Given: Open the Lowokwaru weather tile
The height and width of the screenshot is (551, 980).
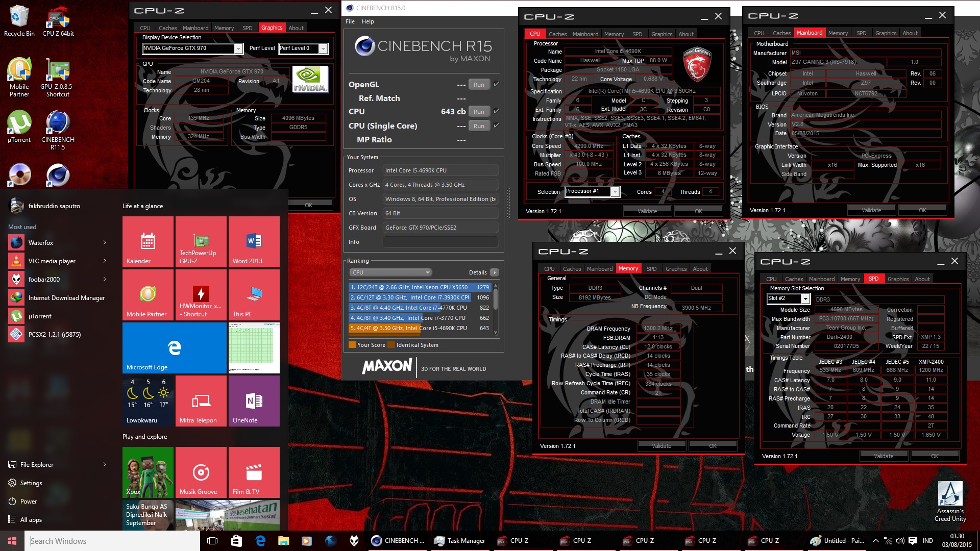Looking at the screenshot, I should tap(148, 401).
